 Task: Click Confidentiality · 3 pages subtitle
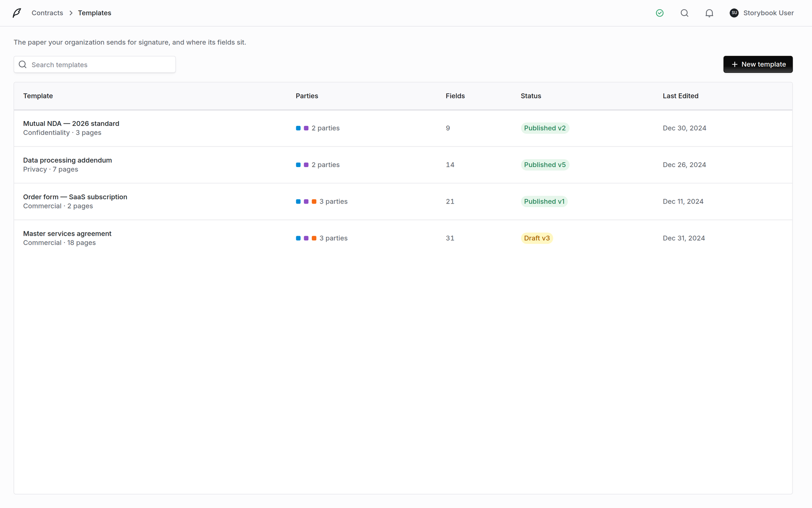[x=62, y=133]
